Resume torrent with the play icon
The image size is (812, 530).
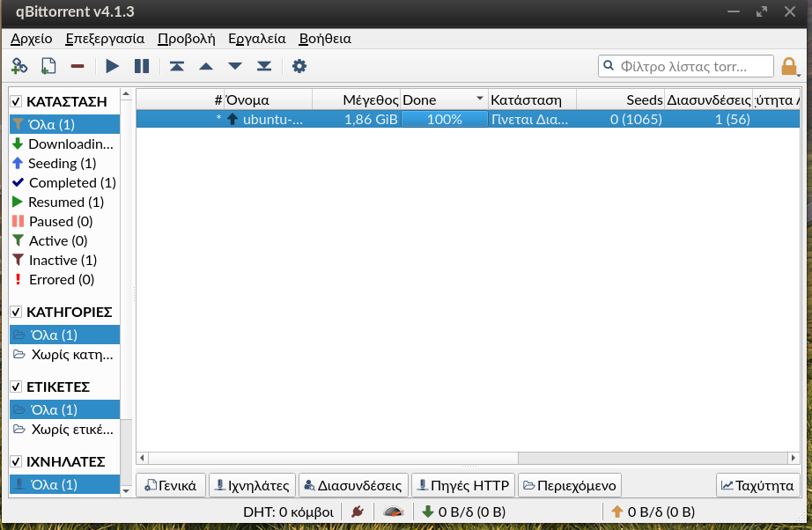113,66
